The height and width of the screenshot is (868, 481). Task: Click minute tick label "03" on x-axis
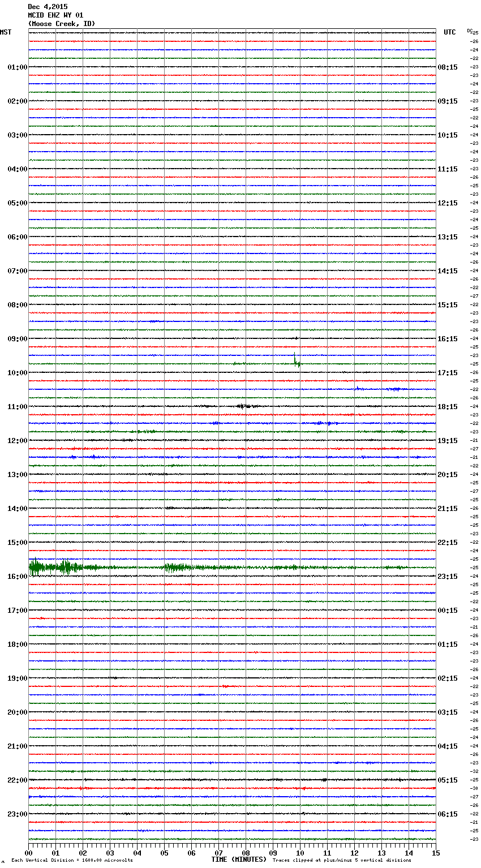tap(110, 853)
